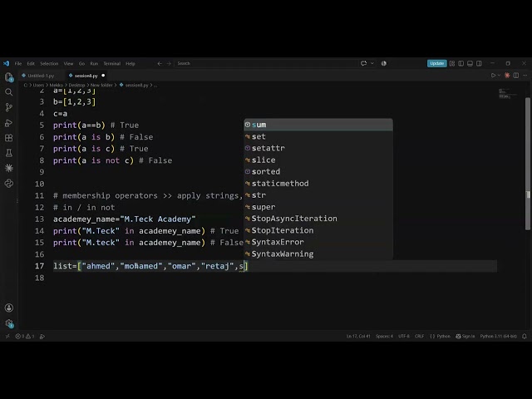This screenshot has width=532, height=399.
Task: Open the editor More Actions ellipsis
Action: point(525,76)
